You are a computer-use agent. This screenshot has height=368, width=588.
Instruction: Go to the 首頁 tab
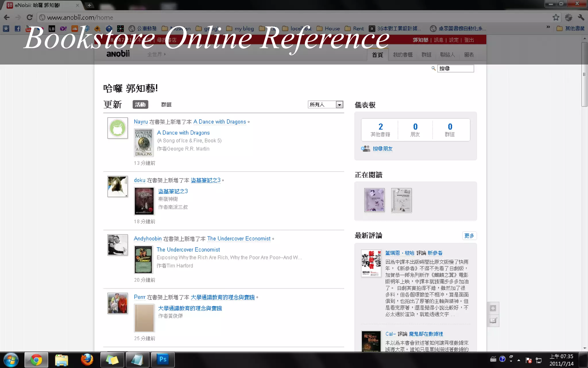click(x=378, y=55)
